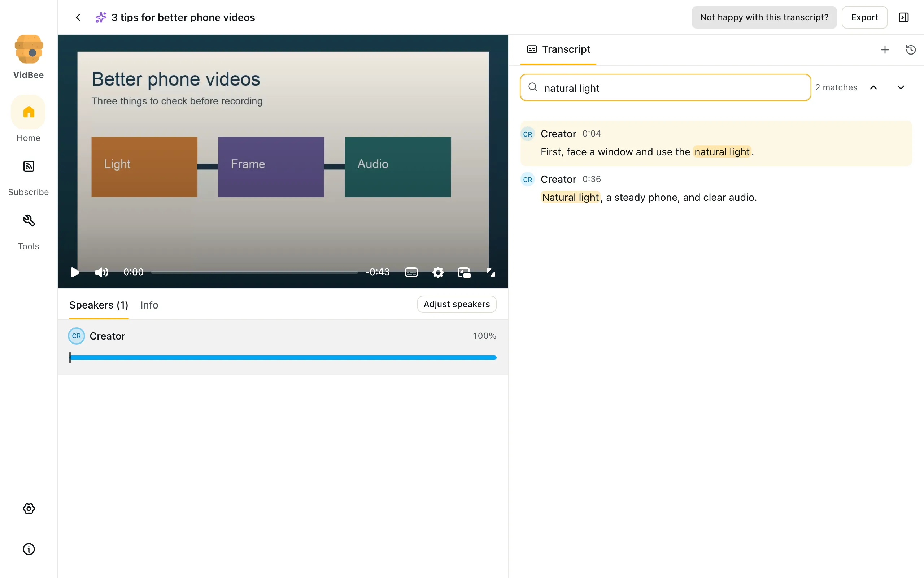
Task: Go back using the left chevron
Action: pyautogui.click(x=78, y=17)
